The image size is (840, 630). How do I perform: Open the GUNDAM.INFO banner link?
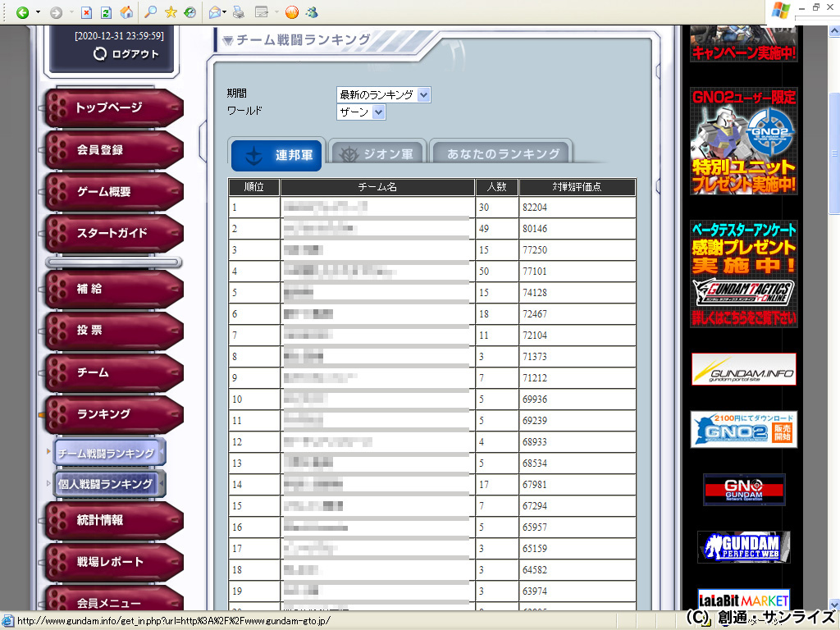743,369
